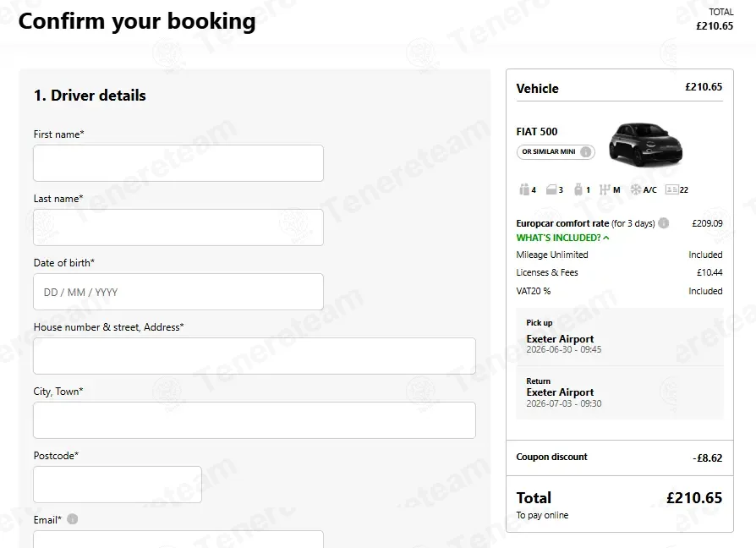
Task: Click into the Last name field
Action: pos(178,227)
